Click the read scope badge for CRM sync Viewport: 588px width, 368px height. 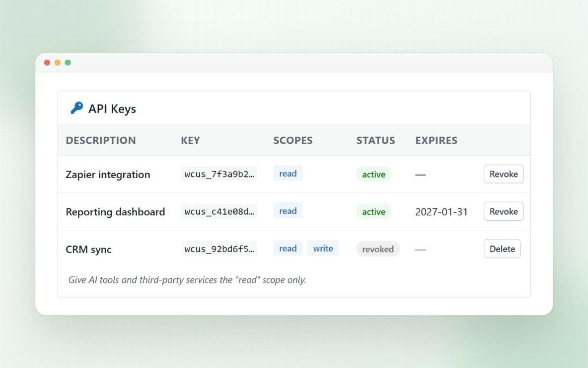click(x=288, y=248)
